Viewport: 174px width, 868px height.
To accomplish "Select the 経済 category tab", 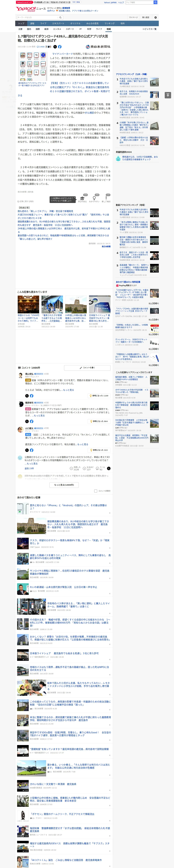I will point(46,29).
